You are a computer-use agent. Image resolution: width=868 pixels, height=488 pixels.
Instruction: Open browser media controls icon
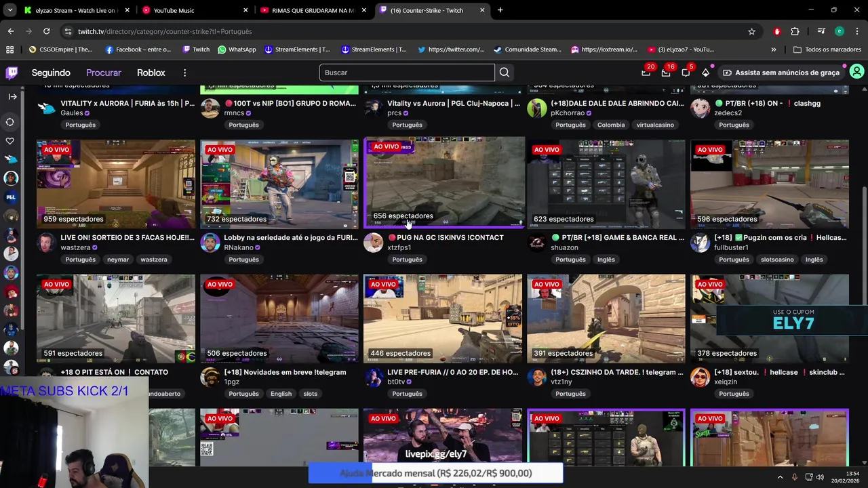pos(821,31)
